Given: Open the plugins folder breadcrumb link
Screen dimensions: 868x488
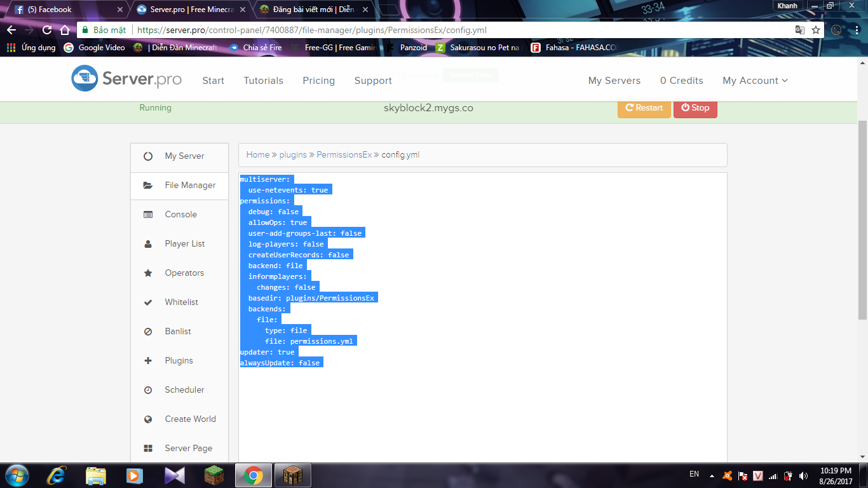Looking at the screenshot, I should pos(293,155).
